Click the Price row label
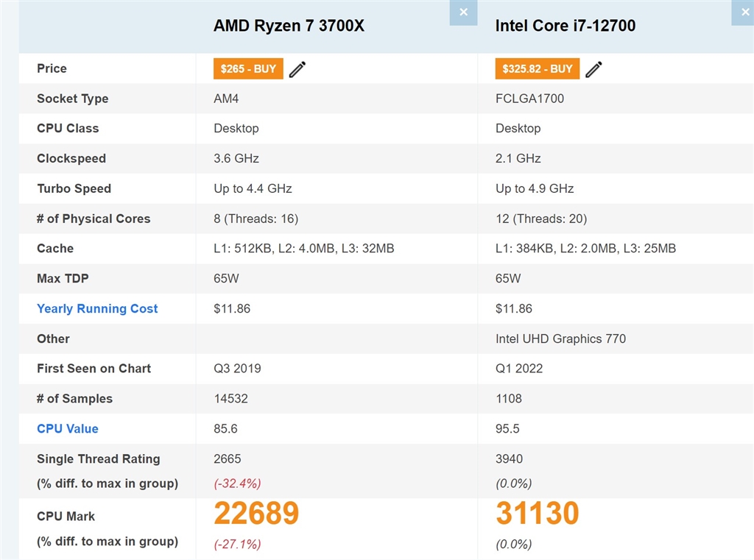The image size is (754, 560). (52, 68)
